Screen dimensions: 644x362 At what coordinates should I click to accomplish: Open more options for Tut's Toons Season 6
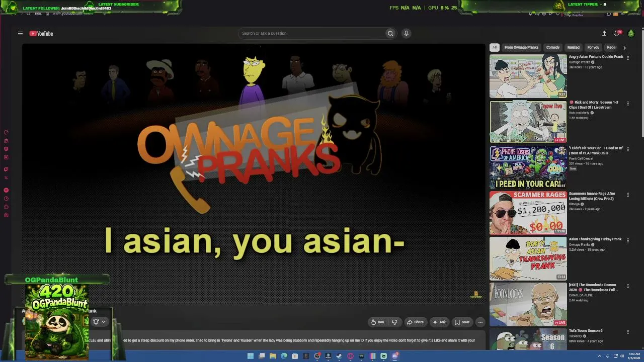628,332
